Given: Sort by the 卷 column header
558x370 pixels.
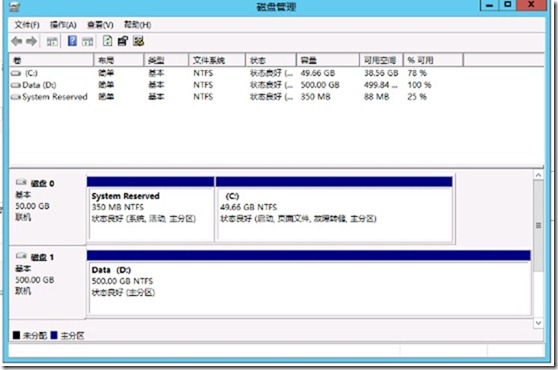Looking at the screenshot, I should tap(51, 60).
